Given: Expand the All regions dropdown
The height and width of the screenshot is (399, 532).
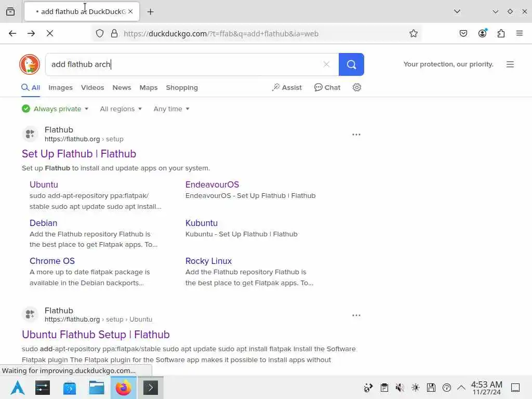Looking at the screenshot, I should pyautogui.click(x=121, y=109).
